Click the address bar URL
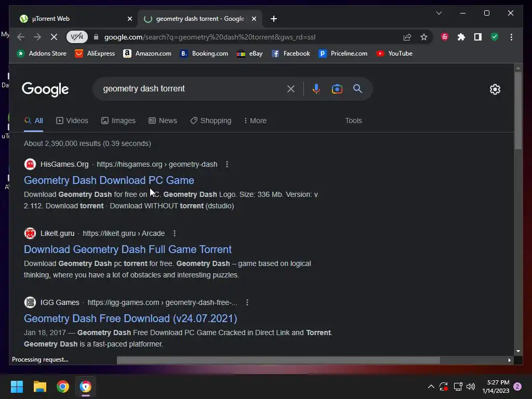532x399 pixels. tap(210, 37)
